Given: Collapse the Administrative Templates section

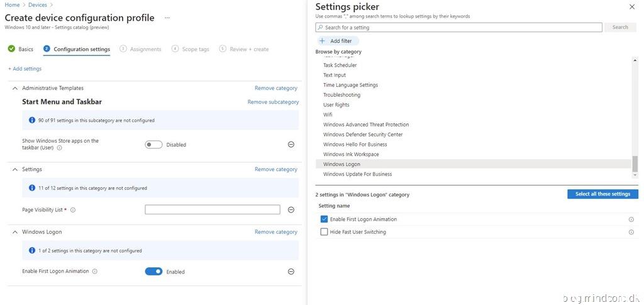Looking at the screenshot, I should (15, 89).
